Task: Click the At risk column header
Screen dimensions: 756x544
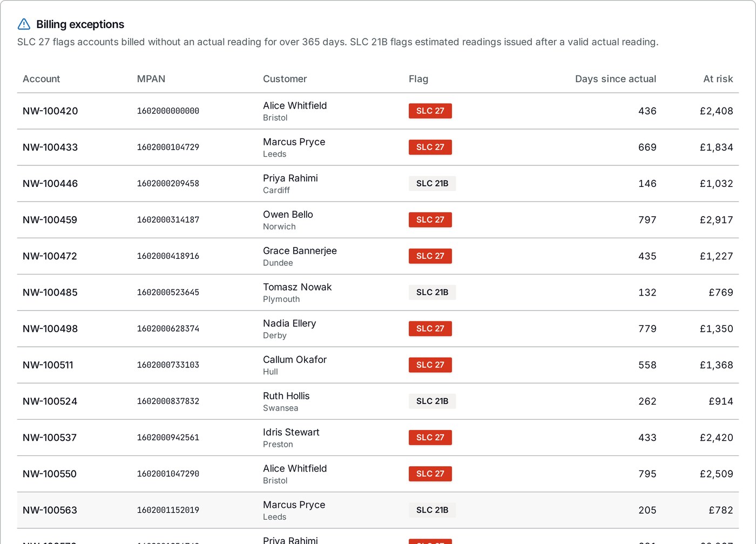Action: (718, 79)
